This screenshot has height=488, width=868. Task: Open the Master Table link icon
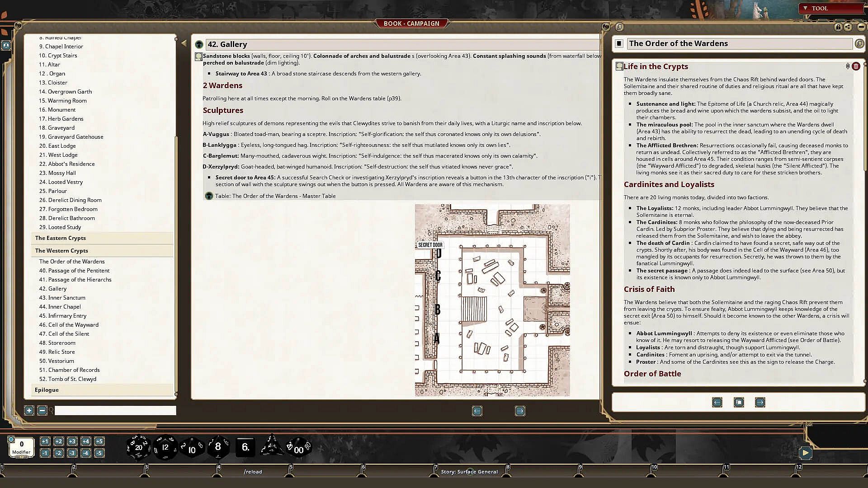[209, 196]
